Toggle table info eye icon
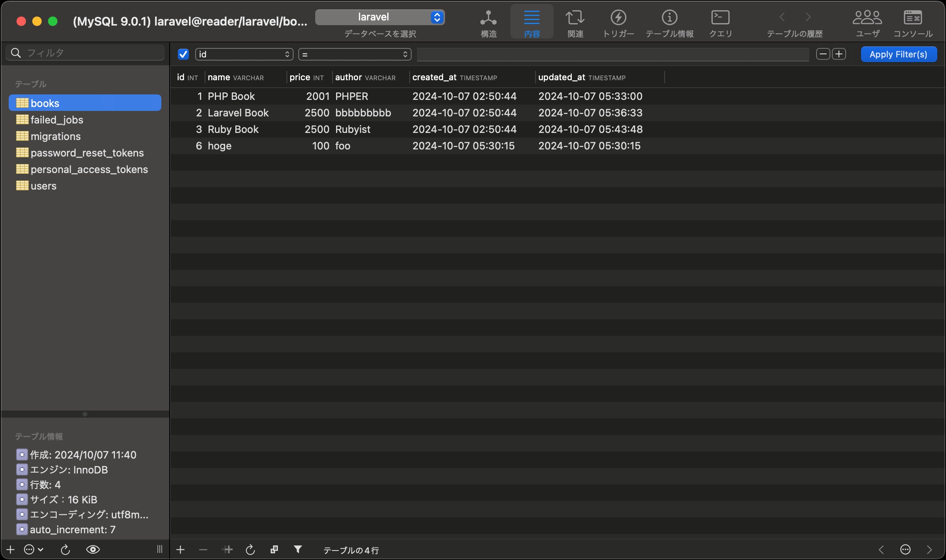 click(93, 549)
